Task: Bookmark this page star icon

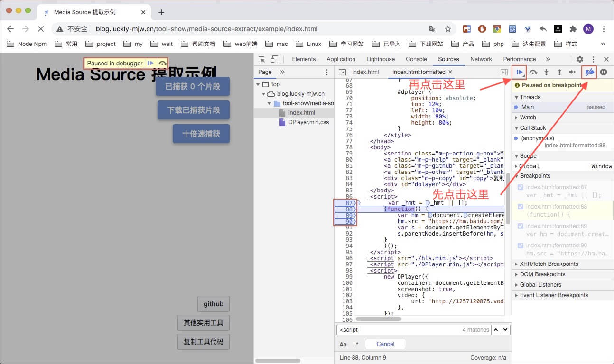Action: click(448, 29)
